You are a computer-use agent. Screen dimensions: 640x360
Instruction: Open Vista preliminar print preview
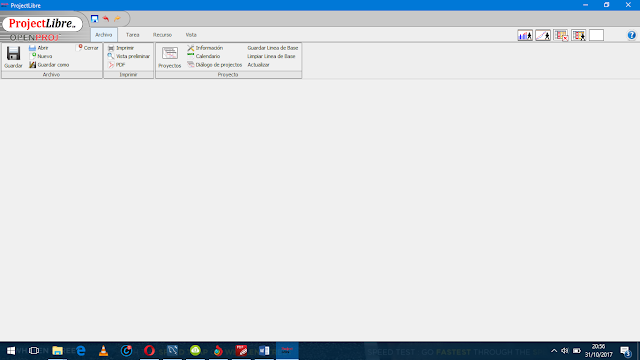coord(129,56)
